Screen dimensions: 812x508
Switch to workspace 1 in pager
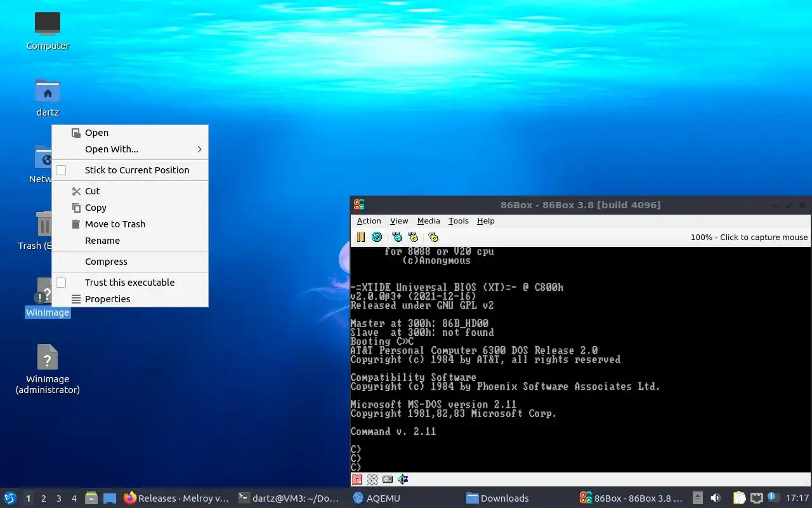[28, 498]
